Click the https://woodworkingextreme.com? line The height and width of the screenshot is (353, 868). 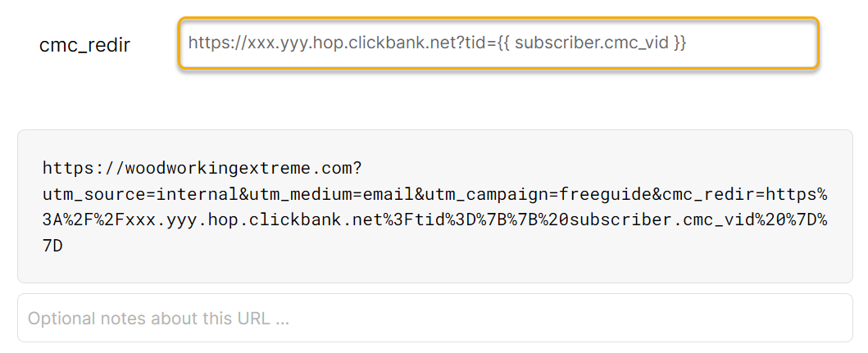(x=202, y=169)
